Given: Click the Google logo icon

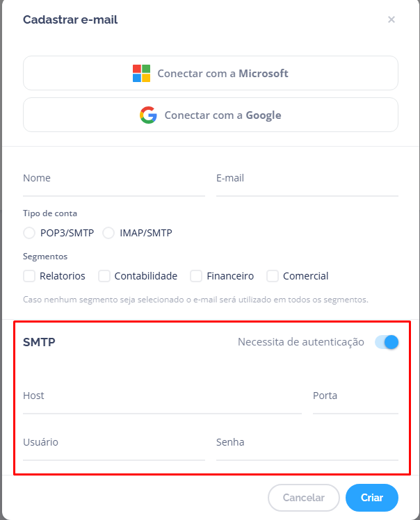Looking at the screenshot, I should click(148, 115).
